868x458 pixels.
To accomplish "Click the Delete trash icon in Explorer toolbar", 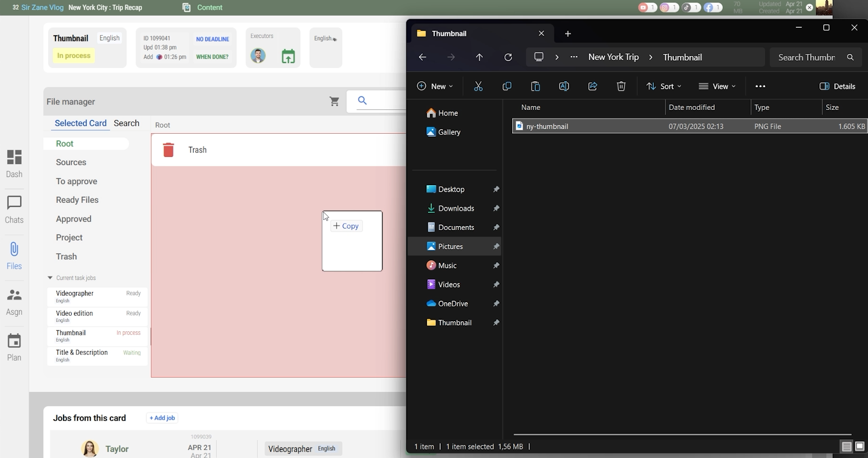I will coord(621,87).
